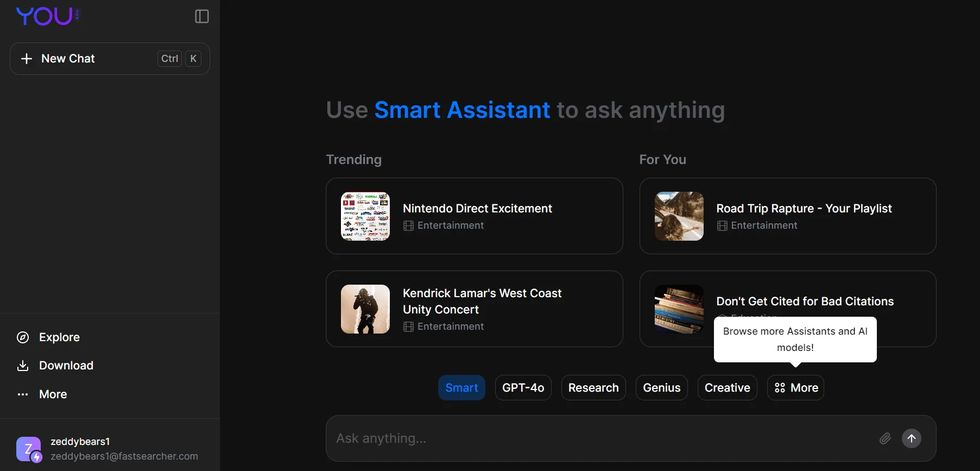Select the Smart assistant mode
The image size is (980, 471).
coord(461,388)
